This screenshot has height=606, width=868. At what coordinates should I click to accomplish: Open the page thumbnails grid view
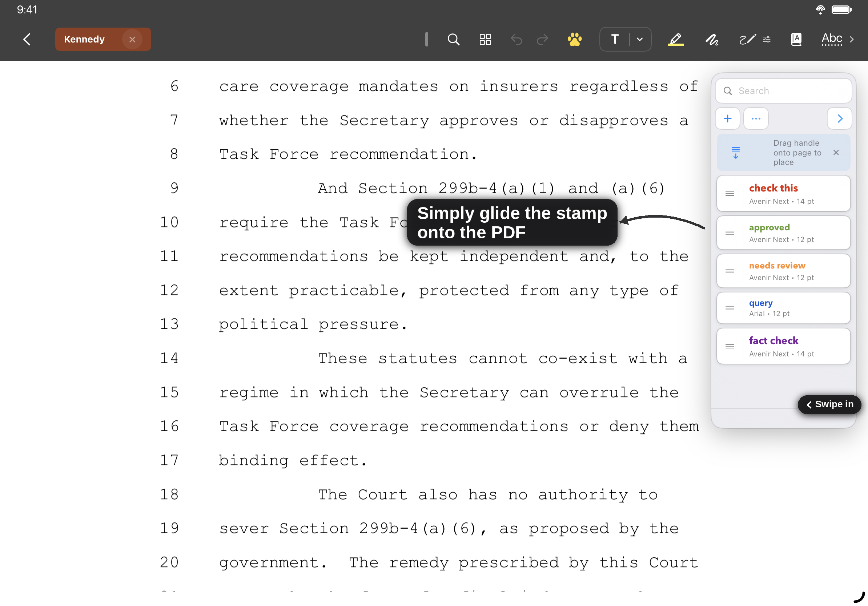click(485, 39)
